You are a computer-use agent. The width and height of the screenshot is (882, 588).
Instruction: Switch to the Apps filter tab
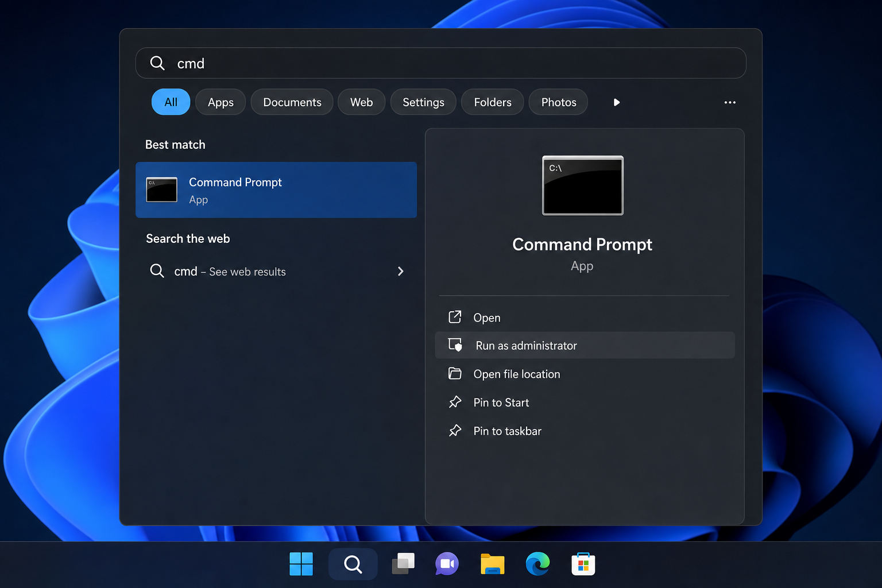tap(220, 102)
